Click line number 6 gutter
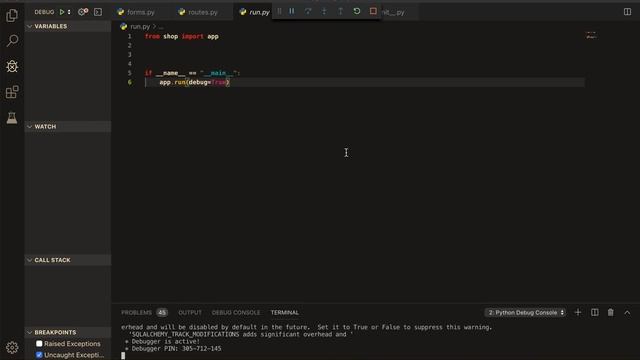640x360 pixels. 130,82
